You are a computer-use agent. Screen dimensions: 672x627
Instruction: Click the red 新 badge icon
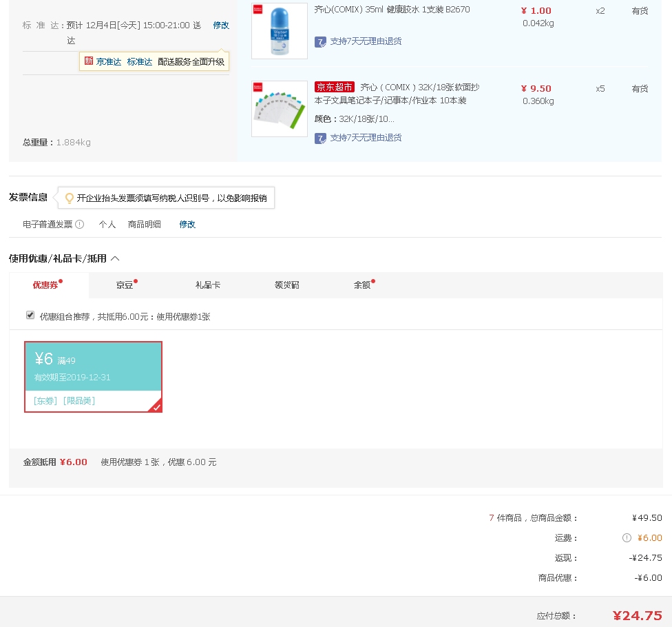[89, 61]
